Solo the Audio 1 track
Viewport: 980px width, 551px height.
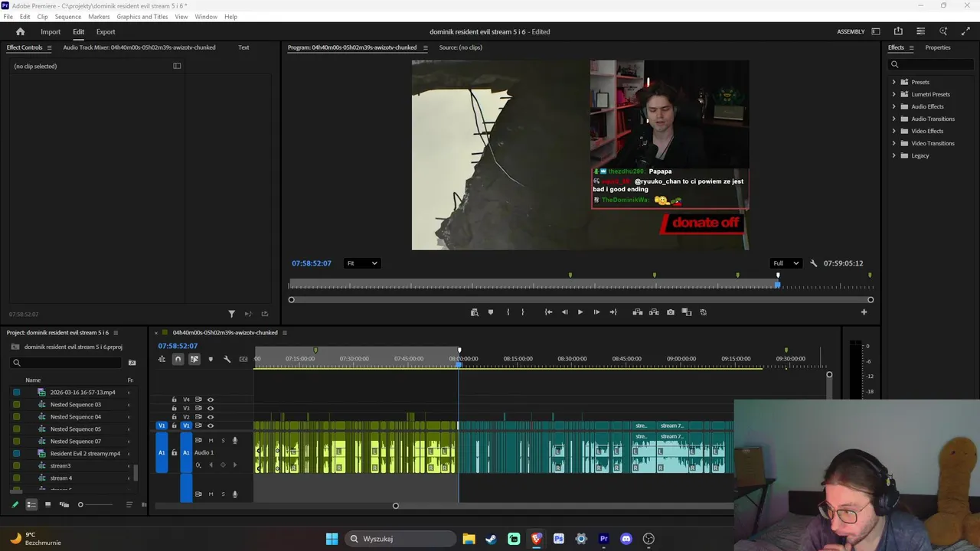pos(223,440)
